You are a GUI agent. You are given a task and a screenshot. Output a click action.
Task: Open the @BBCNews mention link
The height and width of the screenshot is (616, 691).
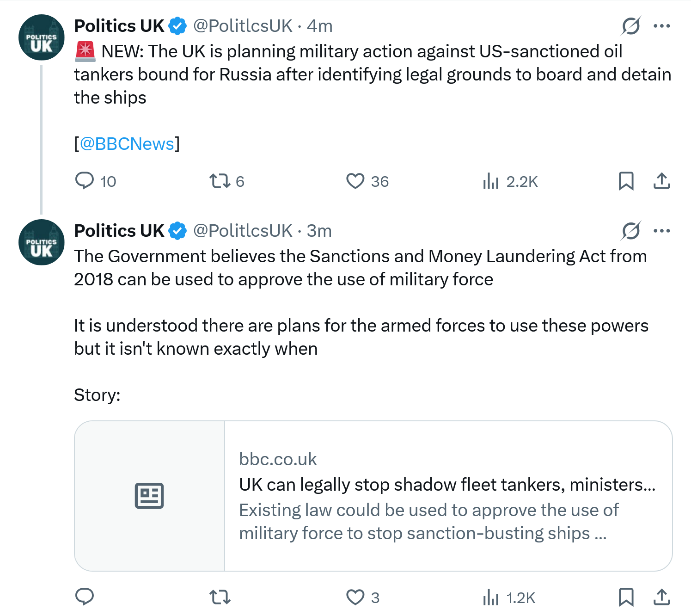(127, 144)
